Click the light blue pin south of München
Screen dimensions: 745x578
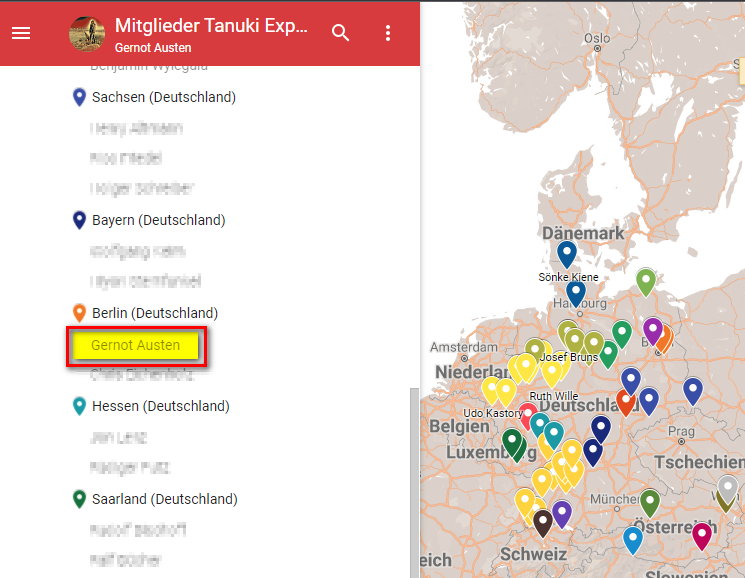[632, 539]
